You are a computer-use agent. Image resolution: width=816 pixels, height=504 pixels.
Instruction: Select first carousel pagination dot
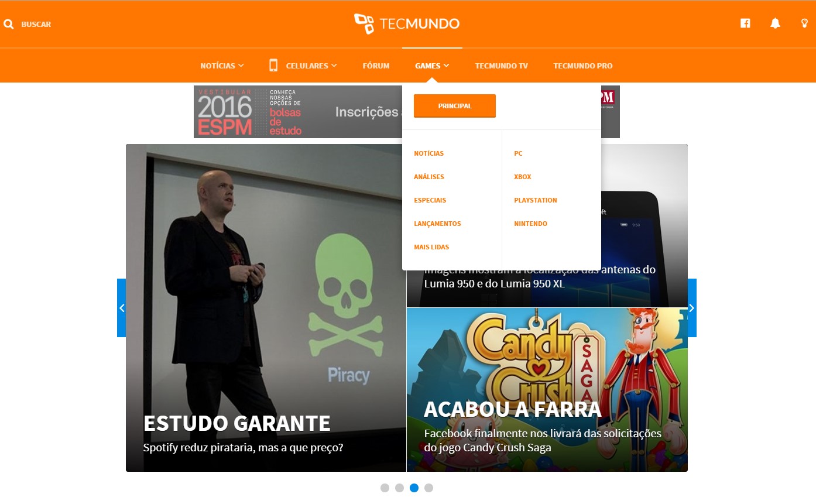[385, 488]
